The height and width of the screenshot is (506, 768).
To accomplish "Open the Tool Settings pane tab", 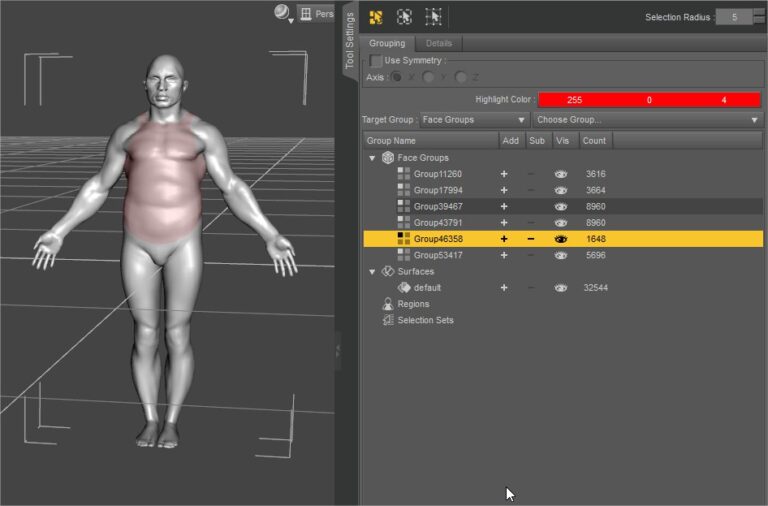I will click(349, 41).
